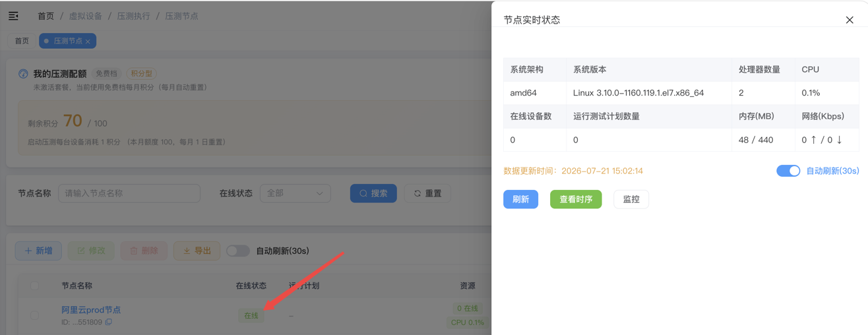Open the 阿里云prod节点 link
This screenshot has width=868, height=335.
(91, 310)
